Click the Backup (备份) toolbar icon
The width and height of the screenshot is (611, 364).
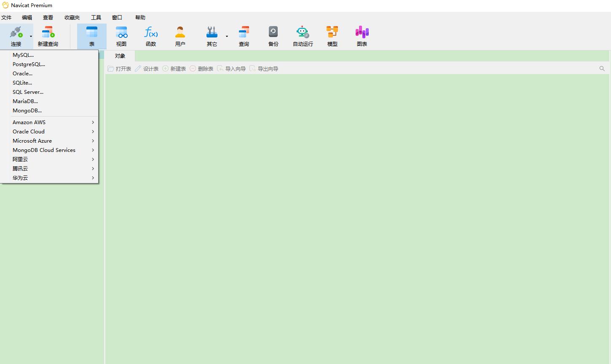[x=273, y=36]
